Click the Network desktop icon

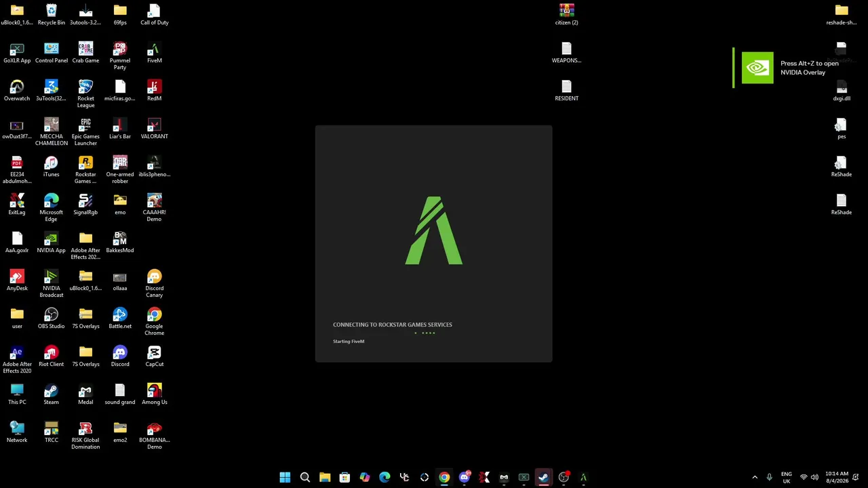click(x=17, y=432)
